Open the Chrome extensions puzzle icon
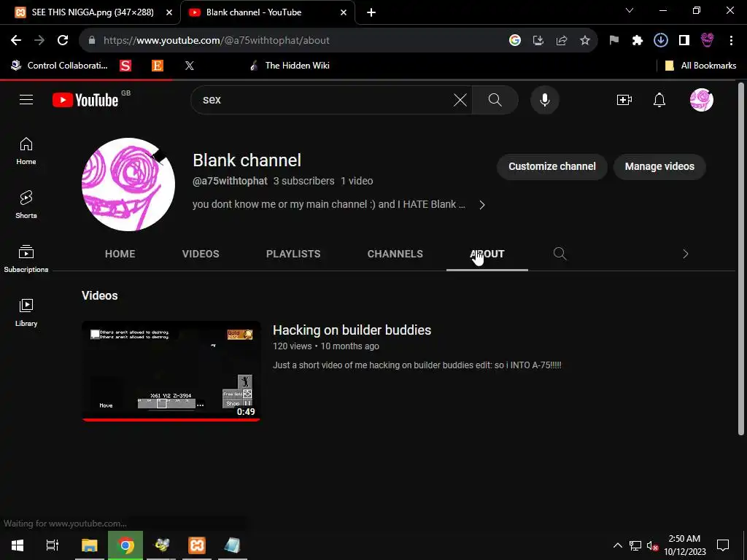 click(x=638, y=41)
